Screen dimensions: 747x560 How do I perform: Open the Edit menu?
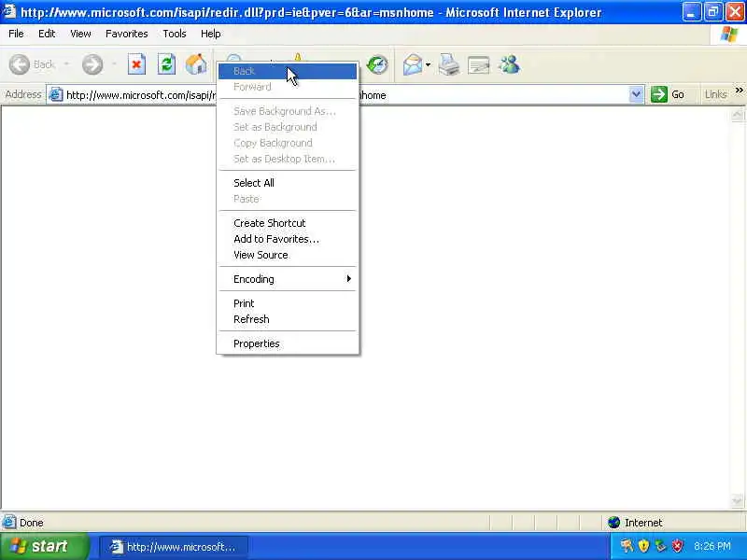(x=47, y=34)
